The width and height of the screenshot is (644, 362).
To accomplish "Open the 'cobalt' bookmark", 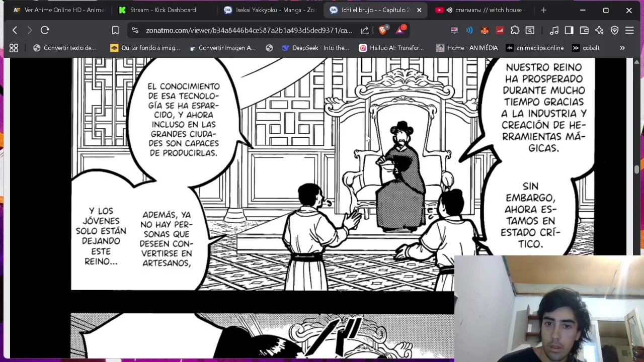I will 586,48.
